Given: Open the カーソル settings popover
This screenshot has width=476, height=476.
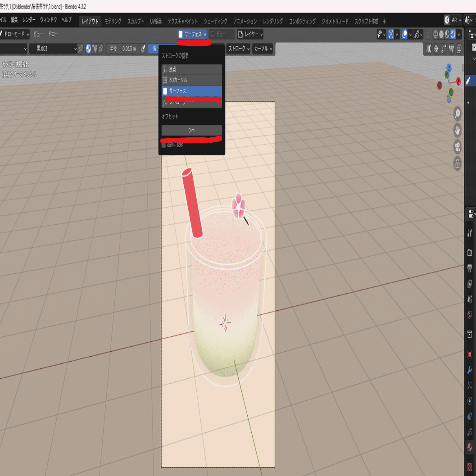Looking at the screenshot, I should (263, 49).
